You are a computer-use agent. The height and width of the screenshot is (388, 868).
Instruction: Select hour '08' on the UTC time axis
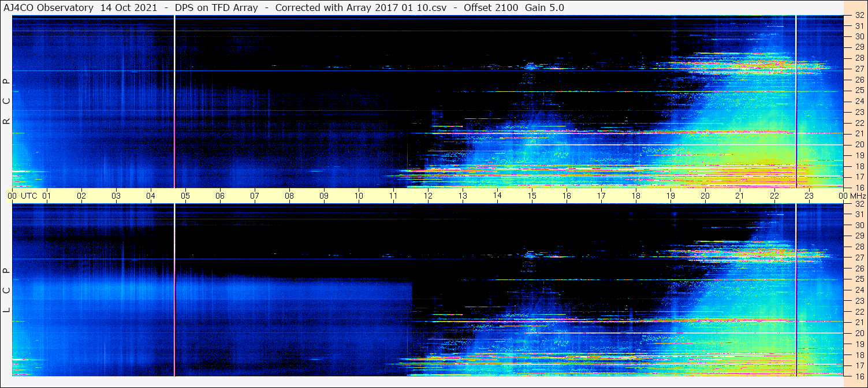point(289,196)
